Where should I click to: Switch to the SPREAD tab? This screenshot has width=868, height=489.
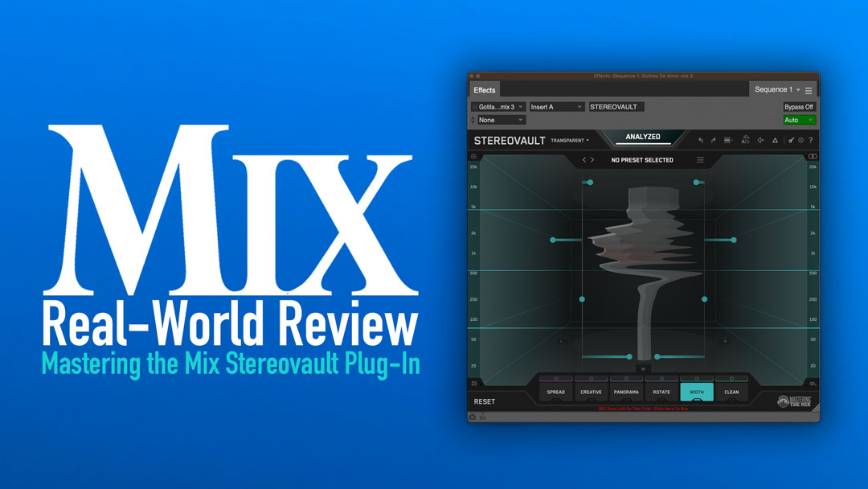[x=556, y=392]
